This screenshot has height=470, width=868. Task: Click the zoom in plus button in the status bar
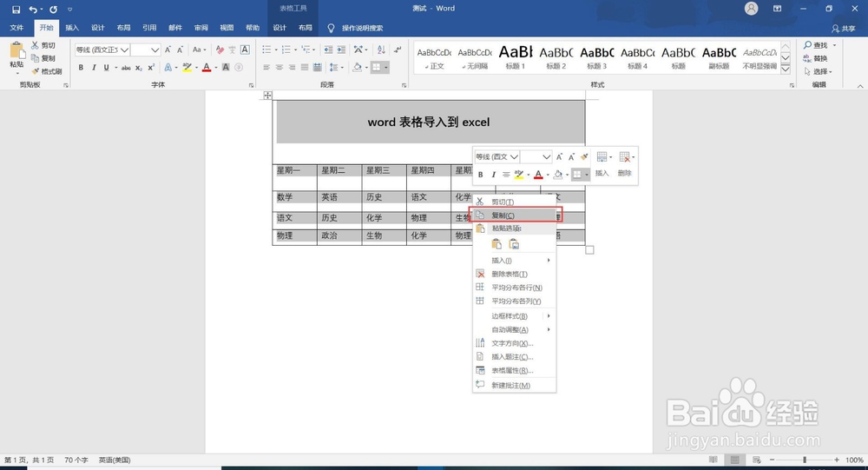837,460
